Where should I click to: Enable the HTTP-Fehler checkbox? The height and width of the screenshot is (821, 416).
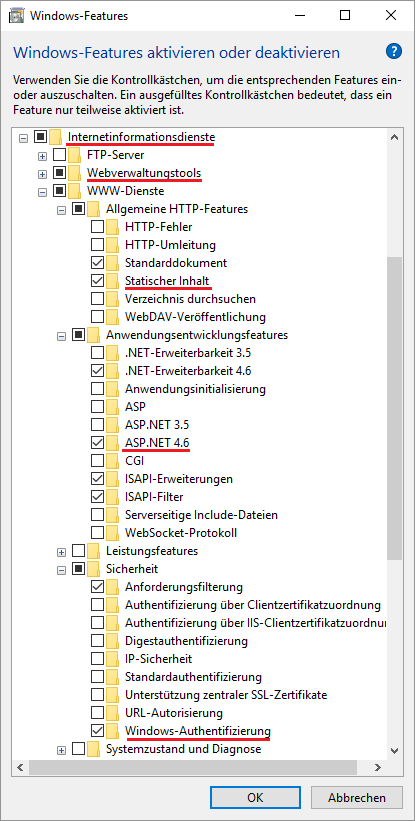tap(97, 227)
